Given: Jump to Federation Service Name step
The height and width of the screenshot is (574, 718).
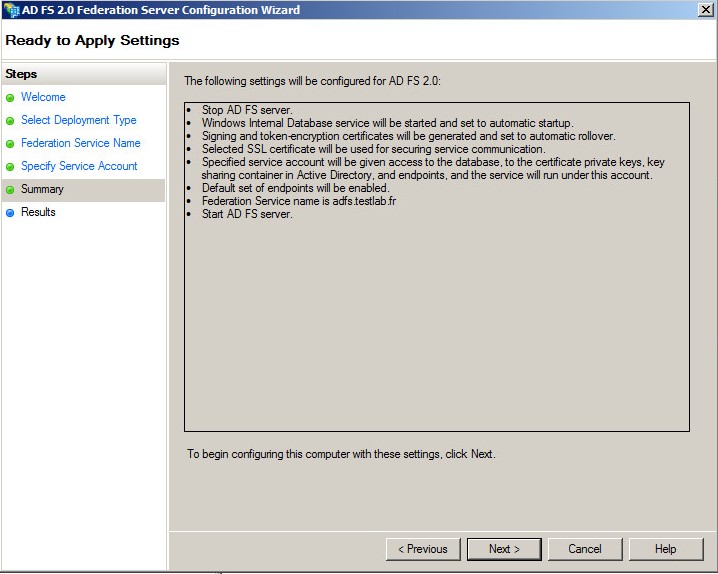Looking at the screenshot, I should (81, 143).
